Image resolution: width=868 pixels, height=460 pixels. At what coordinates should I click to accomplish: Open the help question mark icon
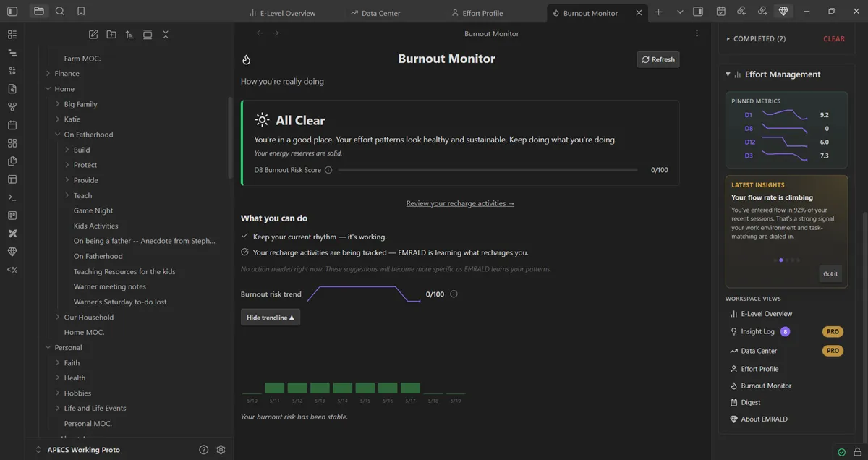pyautogui.click(x=203, y=450)
